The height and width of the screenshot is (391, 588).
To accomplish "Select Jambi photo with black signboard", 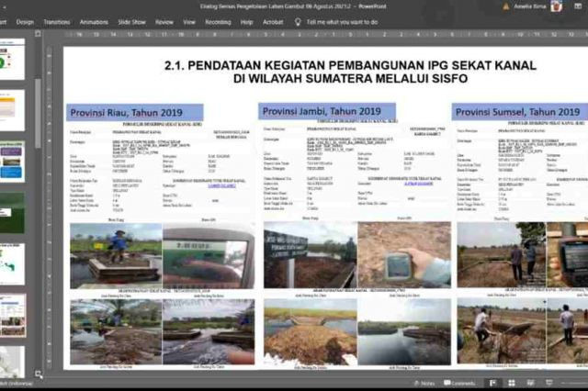I will [x=311, y=254].
